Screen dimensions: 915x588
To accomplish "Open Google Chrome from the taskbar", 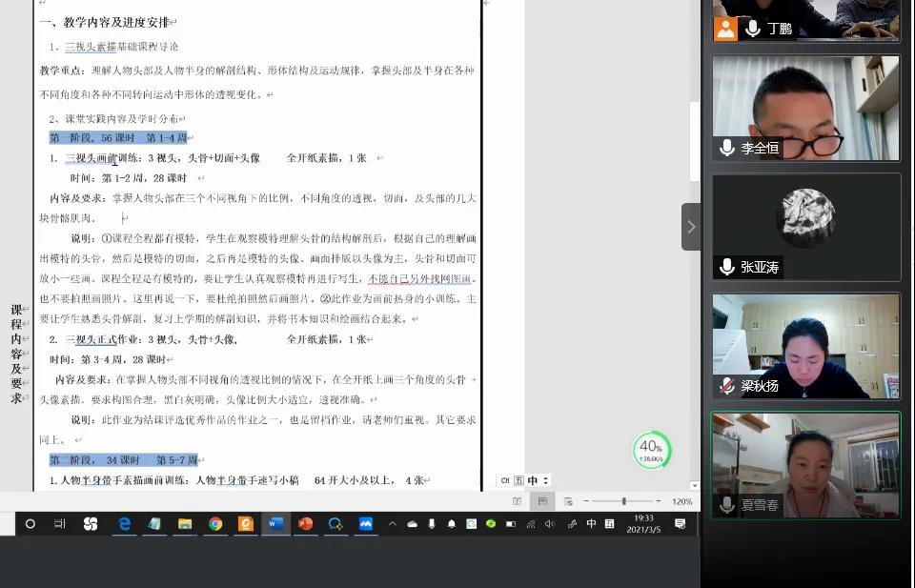I will [x=215, y=523].
